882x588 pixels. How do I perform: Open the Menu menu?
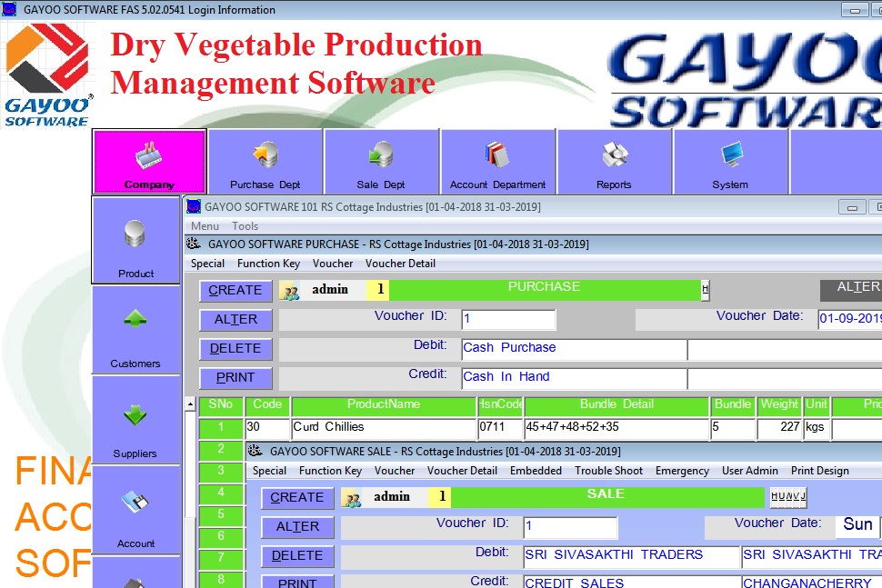tap(205, 226)
